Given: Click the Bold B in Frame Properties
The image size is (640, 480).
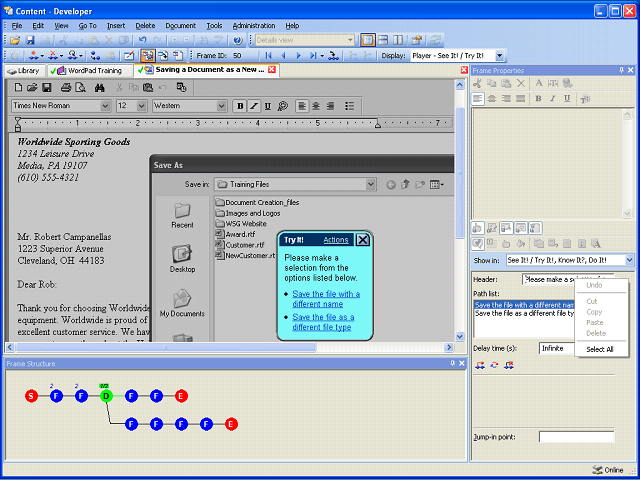Looking at the screenshot, I should click(538, 98).
